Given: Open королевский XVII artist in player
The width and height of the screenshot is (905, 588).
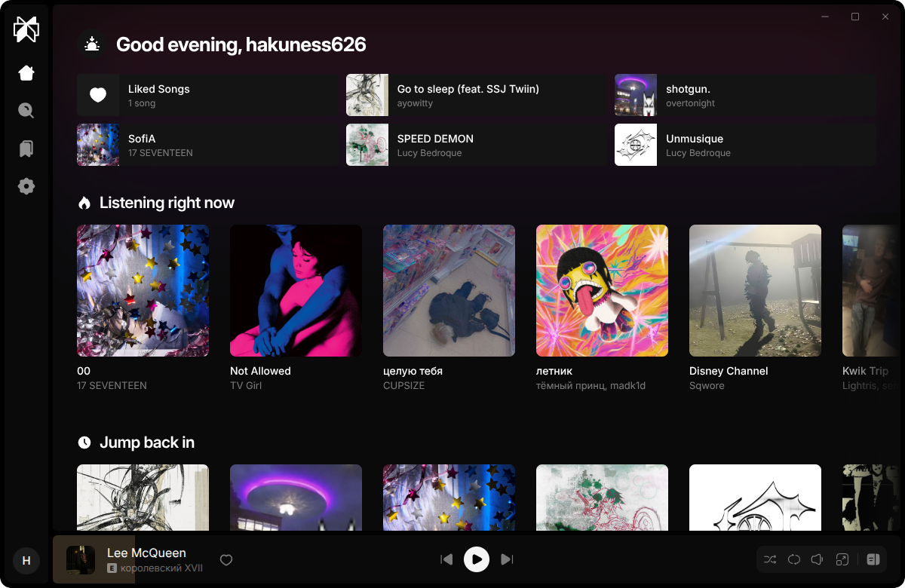Looking at the screenshot, I should coord(161,568).
